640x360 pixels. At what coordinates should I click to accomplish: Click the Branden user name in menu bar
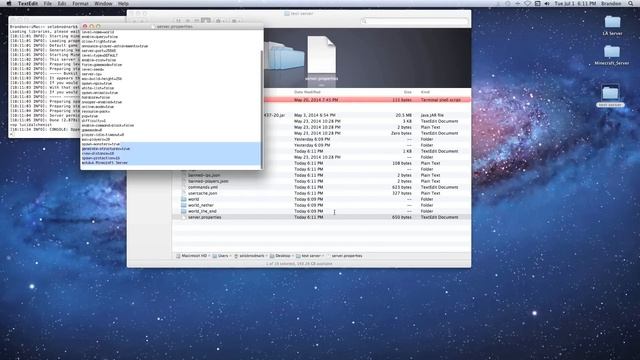(611, 3)
